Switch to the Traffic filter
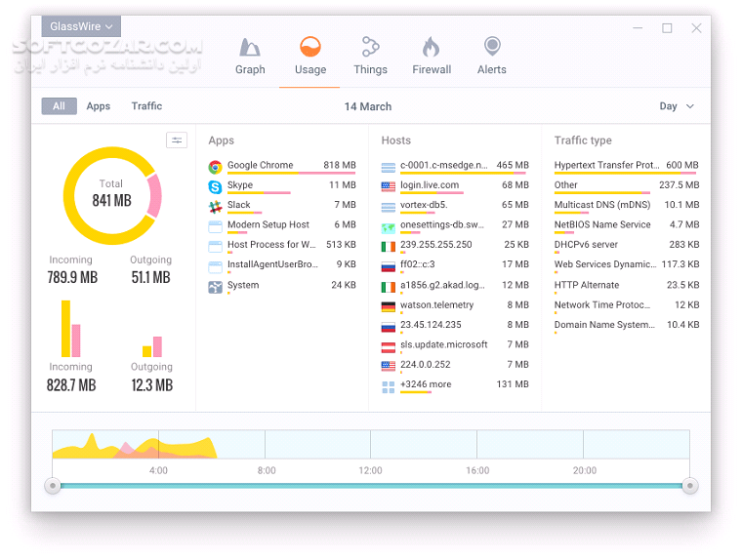This screenshot has width=742, height=560. 146,106
